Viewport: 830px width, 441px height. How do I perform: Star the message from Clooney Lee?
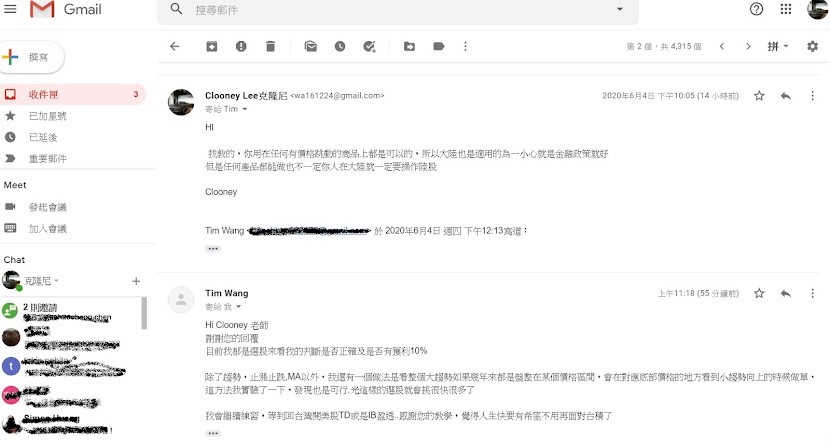tap(759, 96)
